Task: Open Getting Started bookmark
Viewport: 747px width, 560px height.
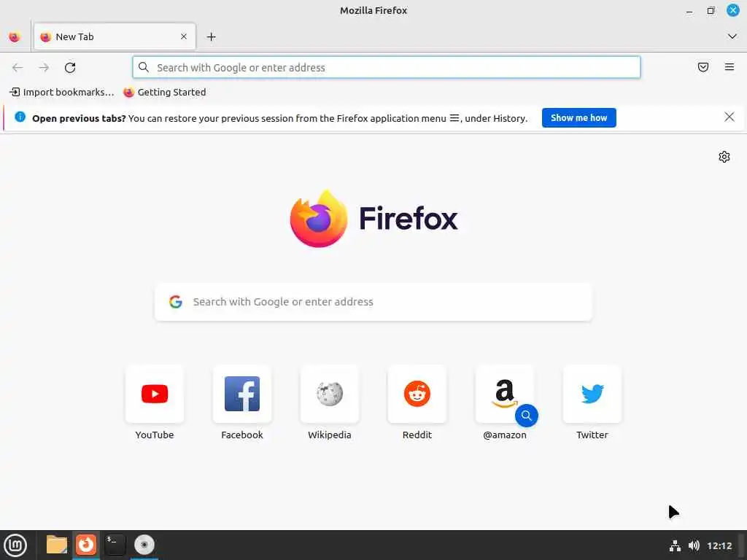Action: [x=165, y=93]
